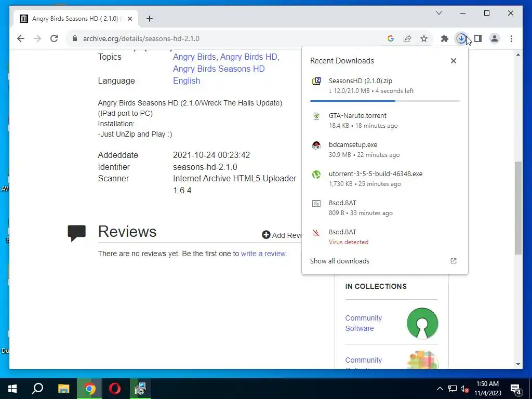Launch Opera from the taskbar
Image resolution: width=532 pixels, height=399 pixels.
pyautogui.click(x=115, y=389)
